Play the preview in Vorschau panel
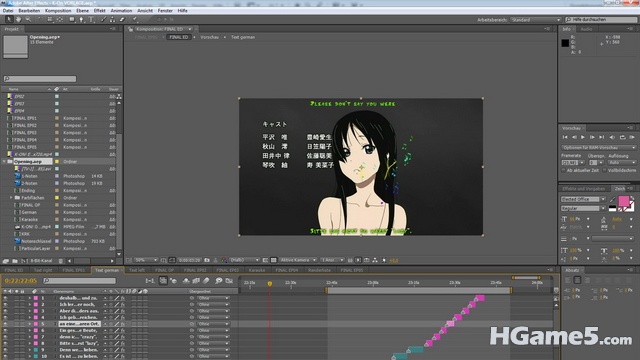This screenshot has height=360, width=640. 583,138
